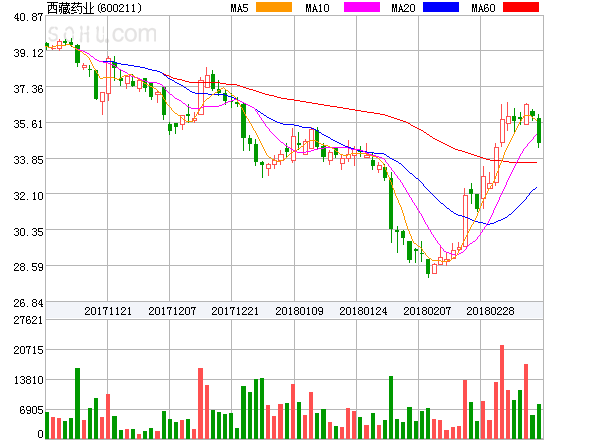Click the 6905 volume axis label
Viewport: 600px width, 440px height.
click(31, 410)
